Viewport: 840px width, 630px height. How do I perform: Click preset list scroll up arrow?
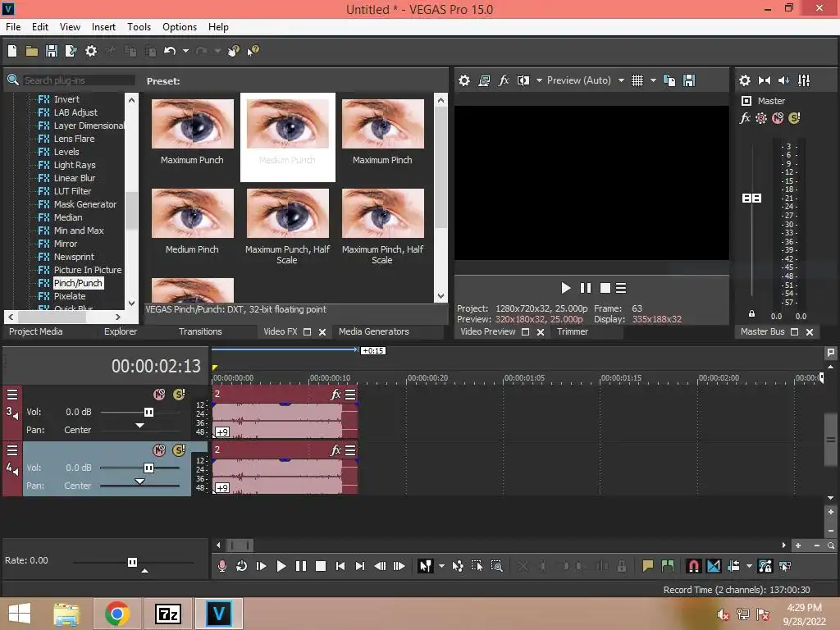441,99
